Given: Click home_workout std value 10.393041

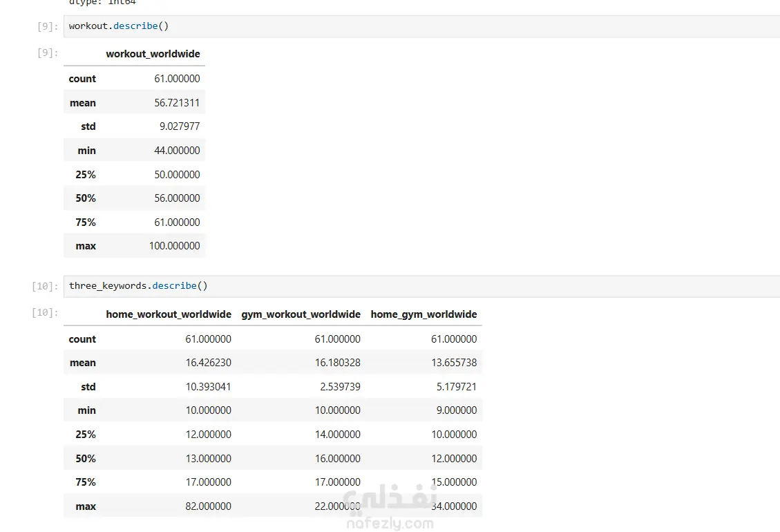Looking at the screenshot, I should tap(208, 387).
